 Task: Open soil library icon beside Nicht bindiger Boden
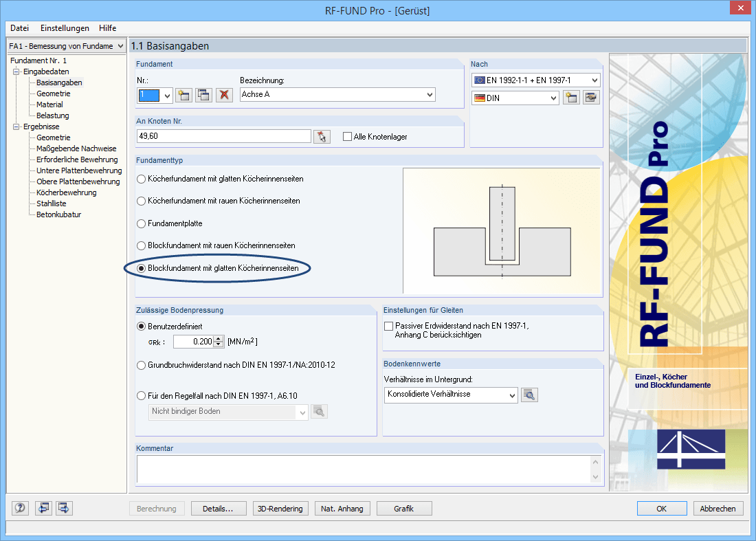(319, 411)
